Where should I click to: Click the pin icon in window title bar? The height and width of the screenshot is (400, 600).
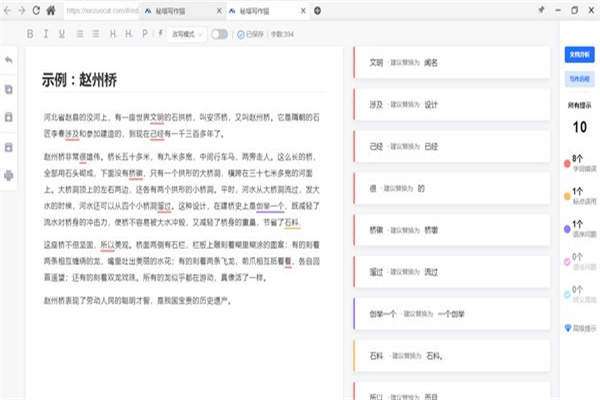point(541,10)
